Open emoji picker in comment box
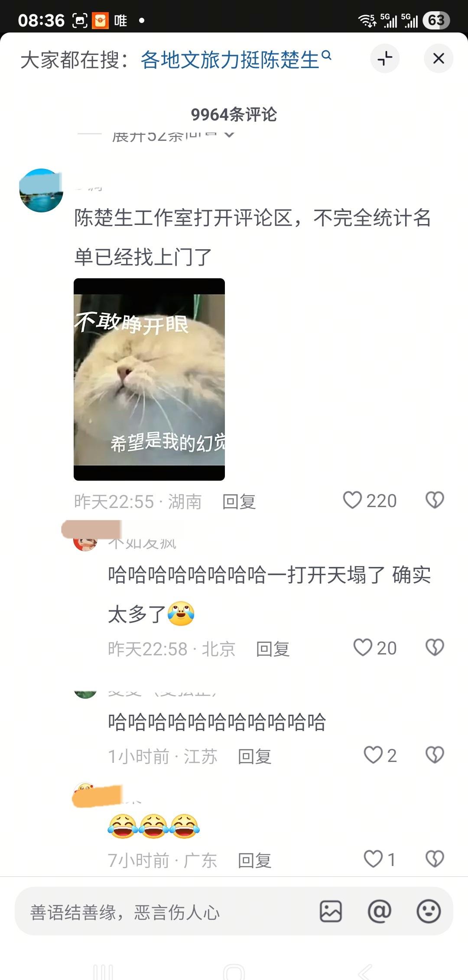468x980 pixels. (429, 911)
